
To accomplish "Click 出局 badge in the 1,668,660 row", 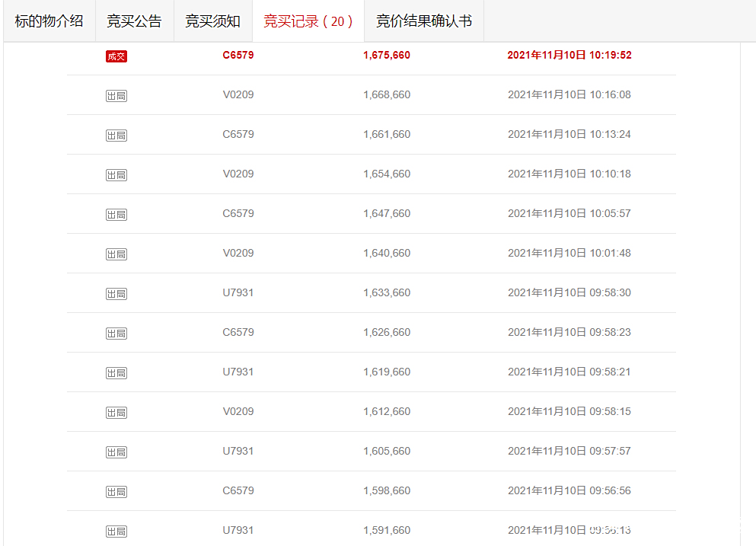I will 116,96.
